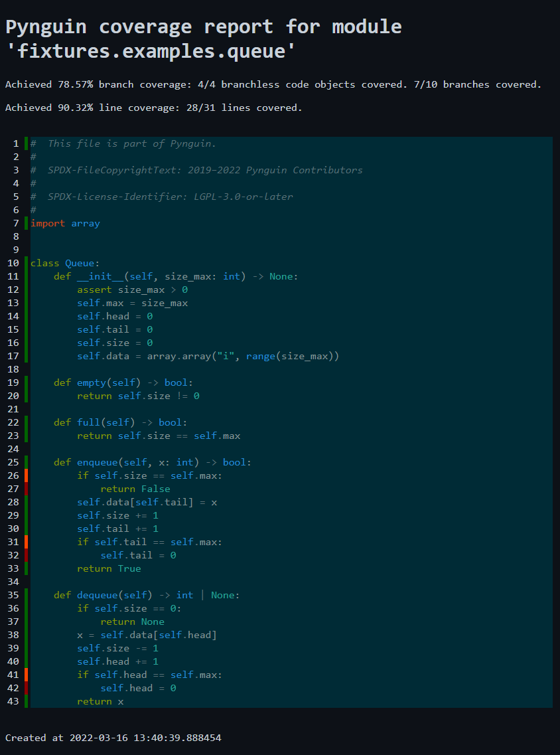Screen dimensions: 560x755
Task: Click 'x = self.data[self.head]' line
Action: tap(147, 635)
